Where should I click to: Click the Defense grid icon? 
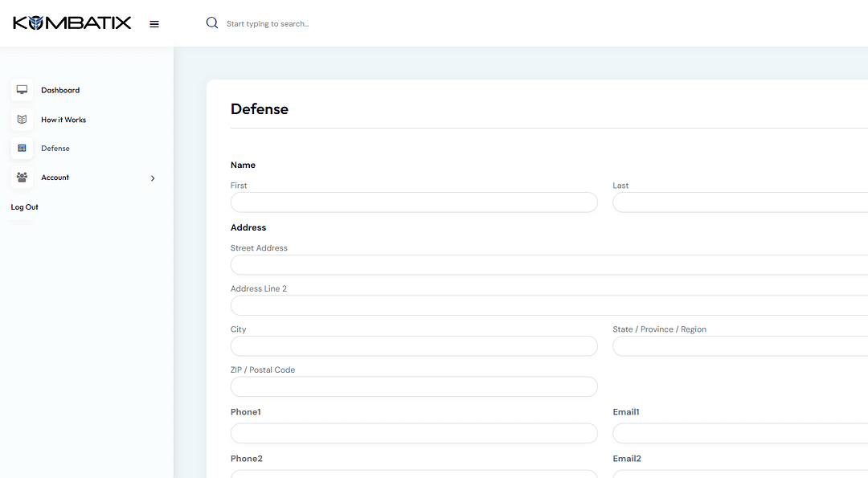tap(22, 148)
